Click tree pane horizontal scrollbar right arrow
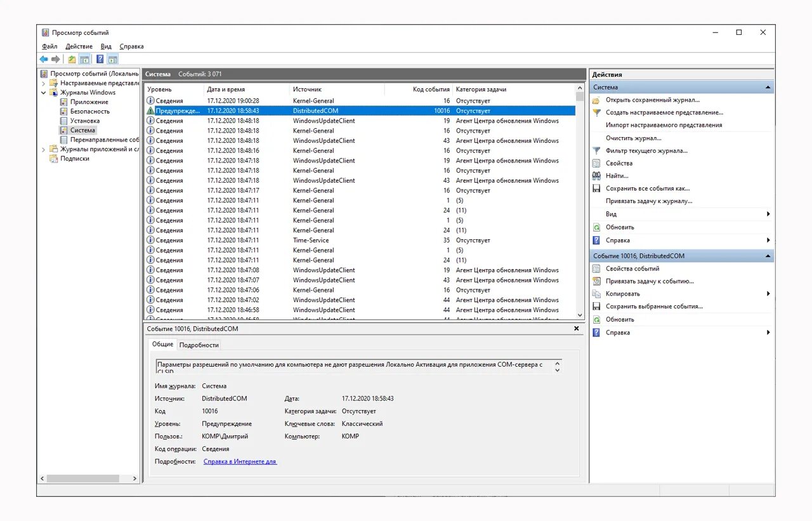The image size is (812, 521). click(134, 478)
